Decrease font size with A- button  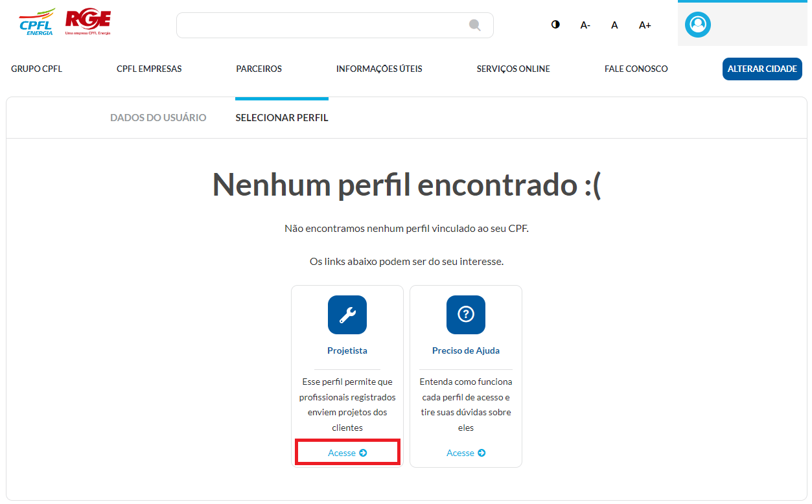click(x=585, y=25)
